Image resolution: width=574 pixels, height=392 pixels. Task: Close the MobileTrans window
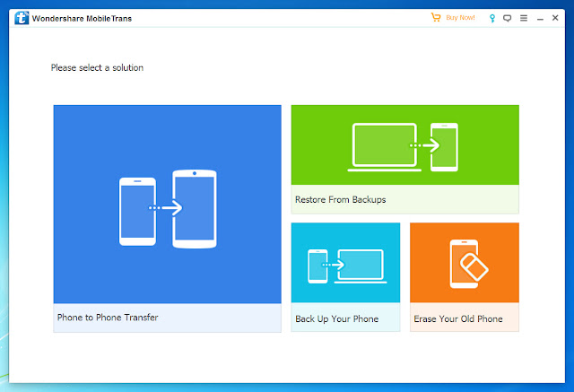(x=555, y=18)
